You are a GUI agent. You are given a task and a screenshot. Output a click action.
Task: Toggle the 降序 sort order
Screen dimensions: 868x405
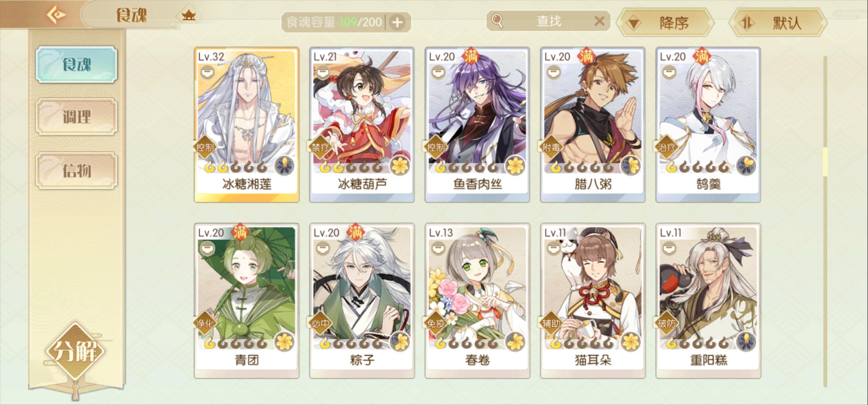(x=665, y=23)
